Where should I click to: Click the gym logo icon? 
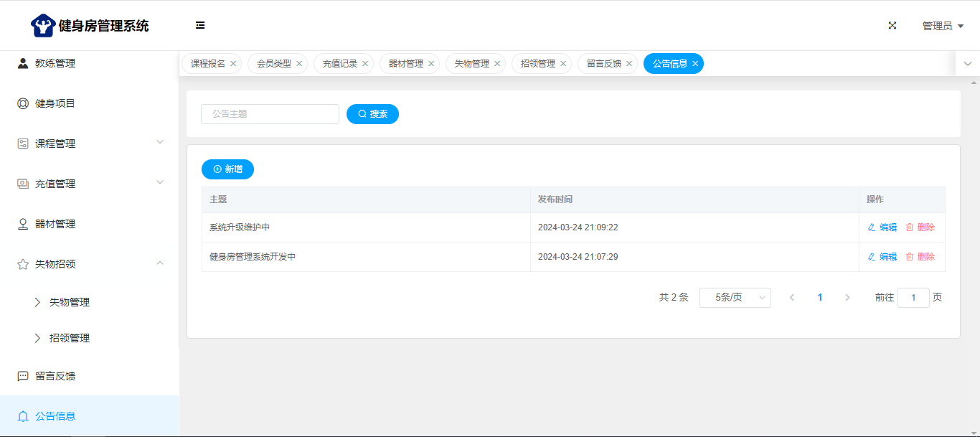[x=43, y=26]
